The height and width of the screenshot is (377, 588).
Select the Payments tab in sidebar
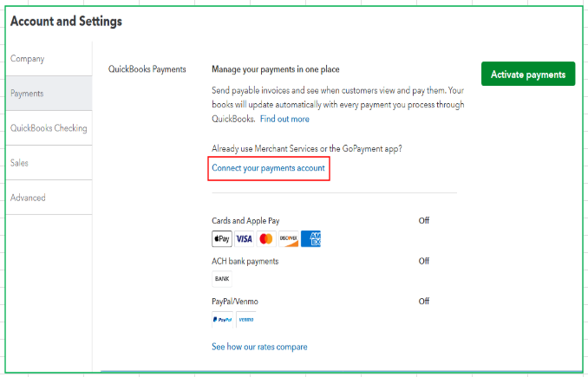pyautogui.click(x=28, y=93)
